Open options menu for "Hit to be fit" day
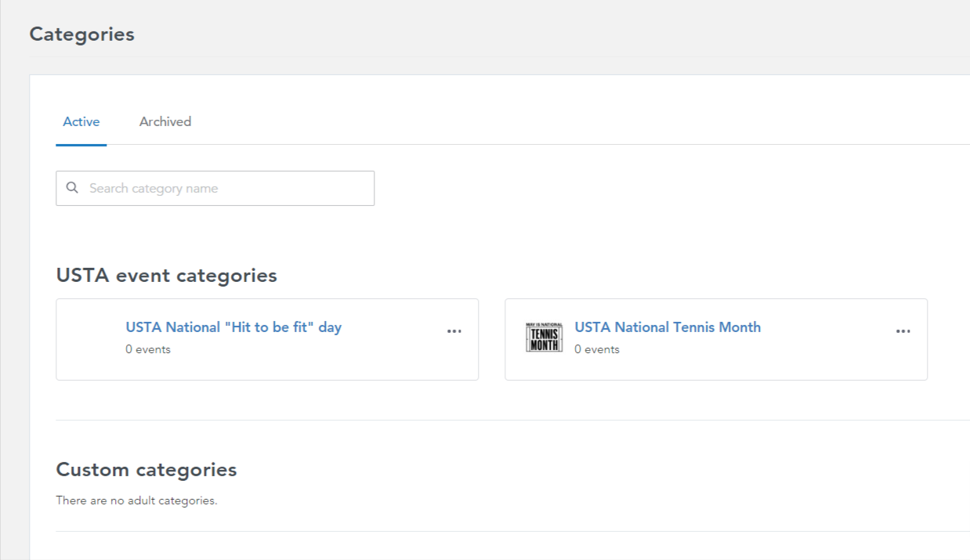This screenshot has height=560, width=970. [454, 331]
